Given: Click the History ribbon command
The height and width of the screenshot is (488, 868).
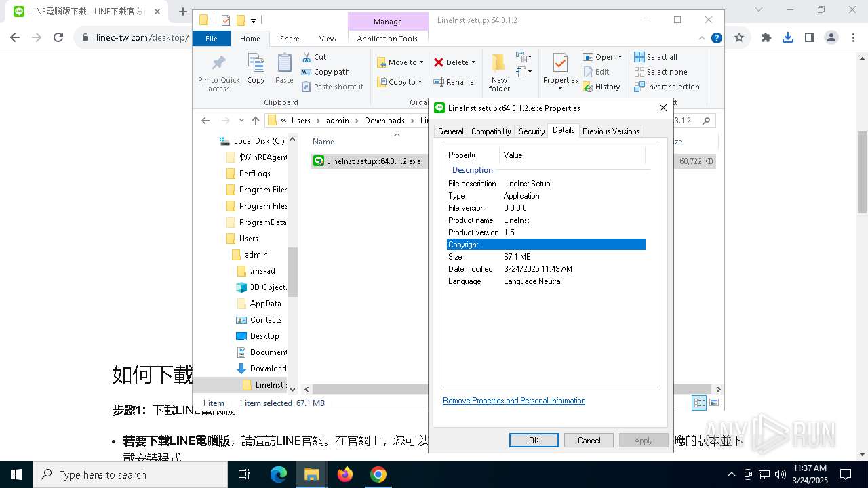Looking at the screenshot, I should tap(601, 87).
